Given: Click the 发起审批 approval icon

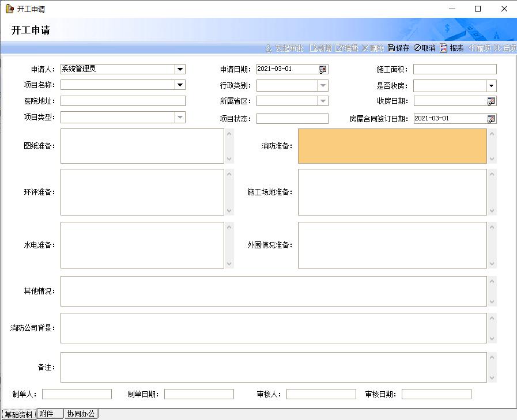Looking at the screenshot, I should [x=269, y=48].
